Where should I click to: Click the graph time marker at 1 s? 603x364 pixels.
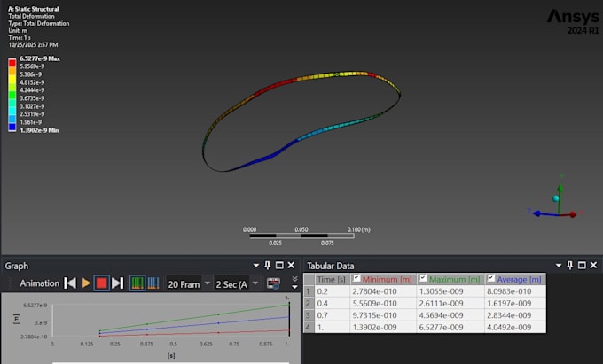pos(289,319)
